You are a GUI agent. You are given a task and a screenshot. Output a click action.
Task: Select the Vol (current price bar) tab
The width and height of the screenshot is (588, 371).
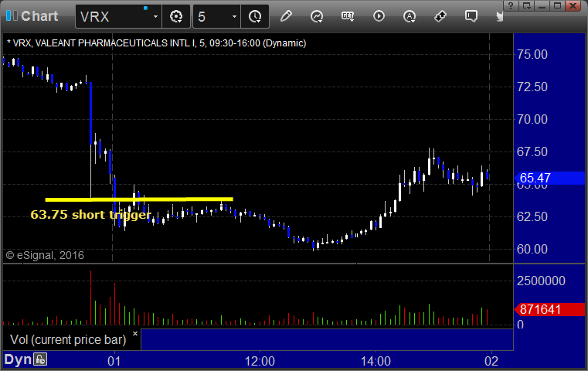67,339
